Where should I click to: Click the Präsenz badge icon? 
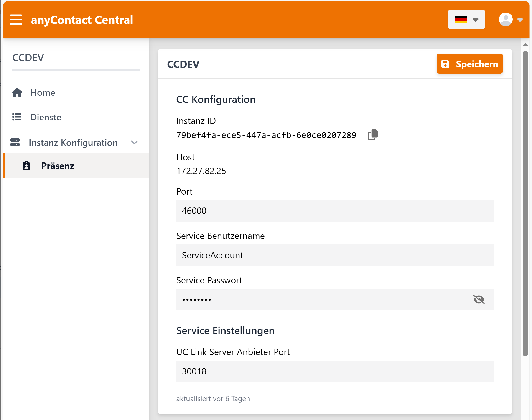[x=26, y=166]
